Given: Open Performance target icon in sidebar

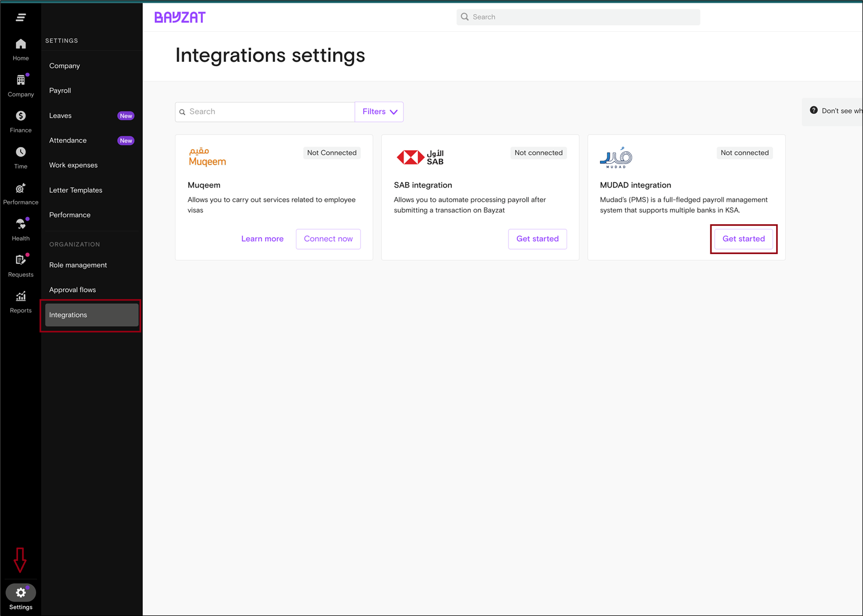Looking at the screenshot, I should point(21,189).
